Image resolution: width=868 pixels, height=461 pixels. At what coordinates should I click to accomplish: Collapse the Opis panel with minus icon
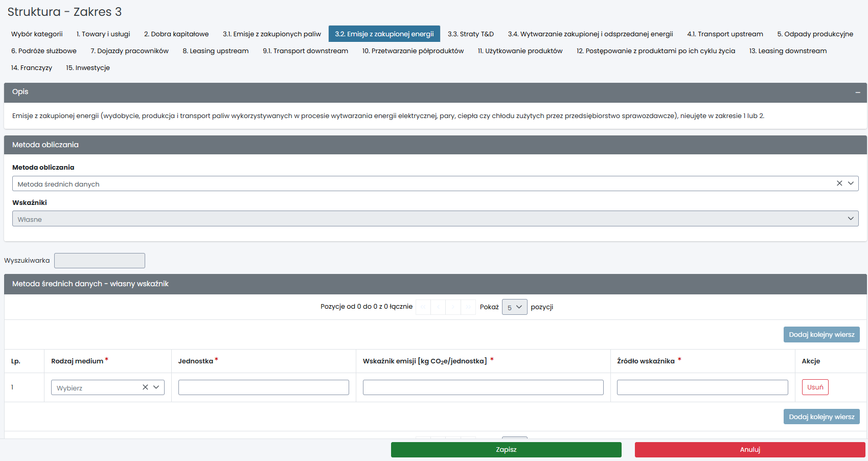[x=857, y=93]
